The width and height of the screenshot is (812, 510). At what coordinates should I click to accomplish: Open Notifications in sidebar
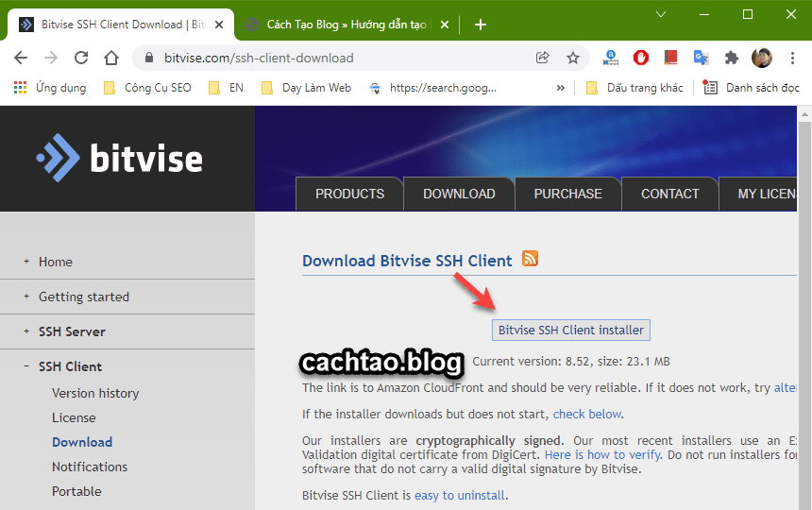tap(89, 467)
